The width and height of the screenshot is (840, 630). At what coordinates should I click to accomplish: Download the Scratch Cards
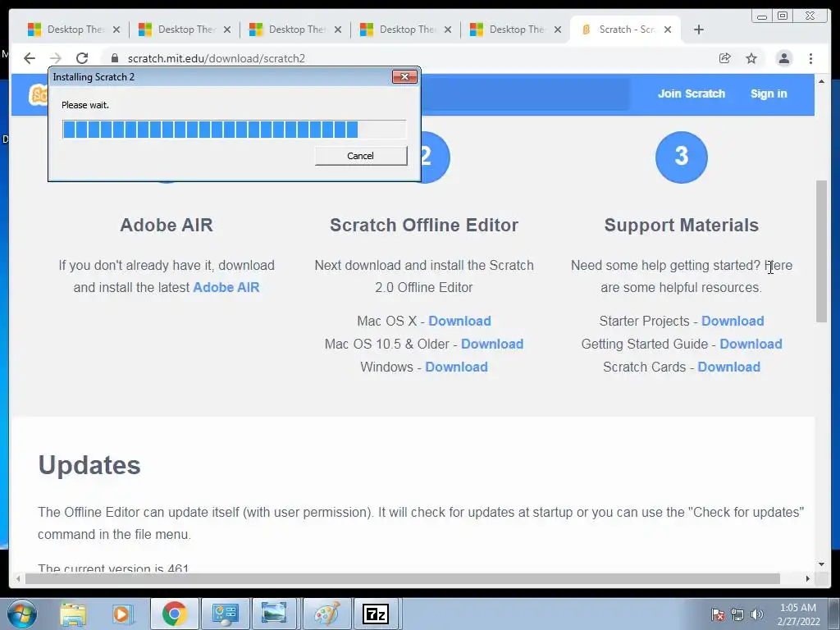[x=729, y=367]
